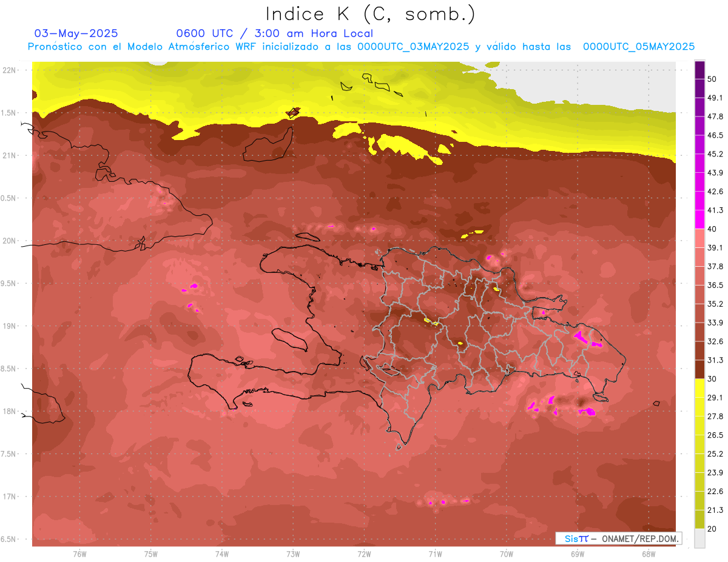Click the '31.3' colorbar value
Screen dimensions: 728x562
click(715, 360)
